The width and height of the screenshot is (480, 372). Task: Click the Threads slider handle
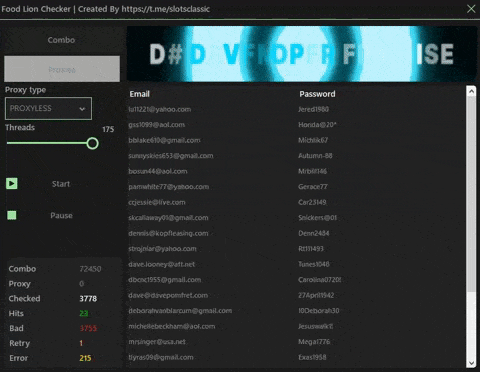click(x=92, y=143)
